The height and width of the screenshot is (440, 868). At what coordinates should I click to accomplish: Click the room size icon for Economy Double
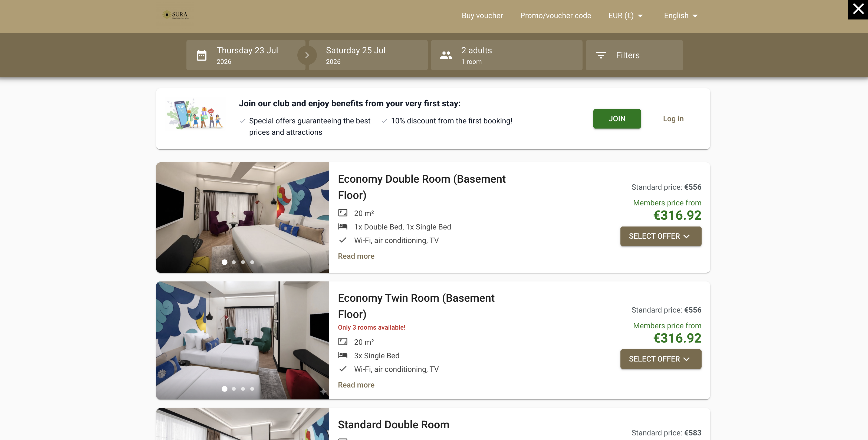343,213
